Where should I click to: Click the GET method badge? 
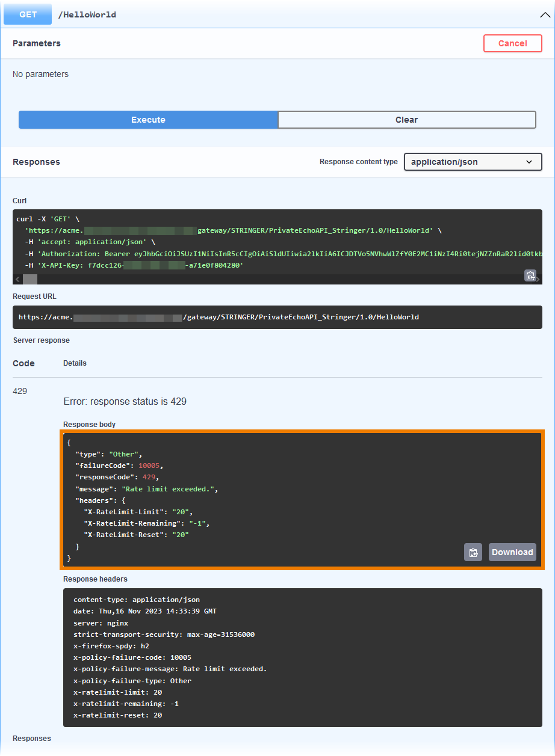pyautogui.click(x=28, y=14)
